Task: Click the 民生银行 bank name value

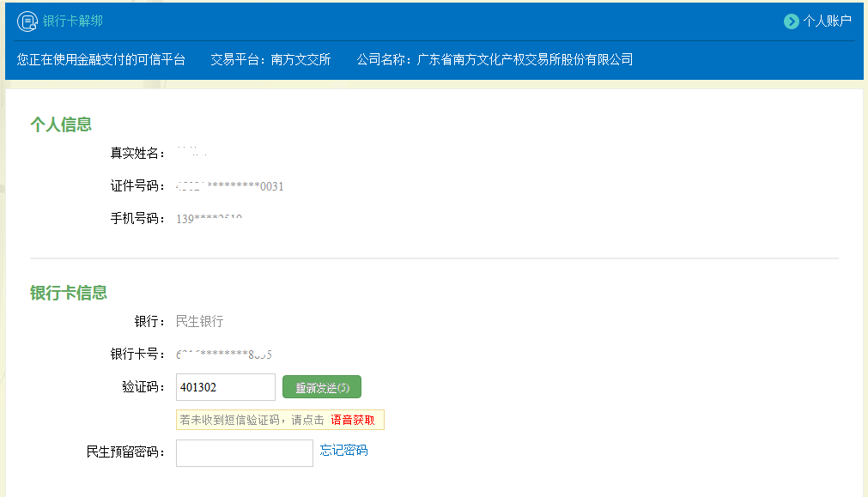Action: click(200, 321)
